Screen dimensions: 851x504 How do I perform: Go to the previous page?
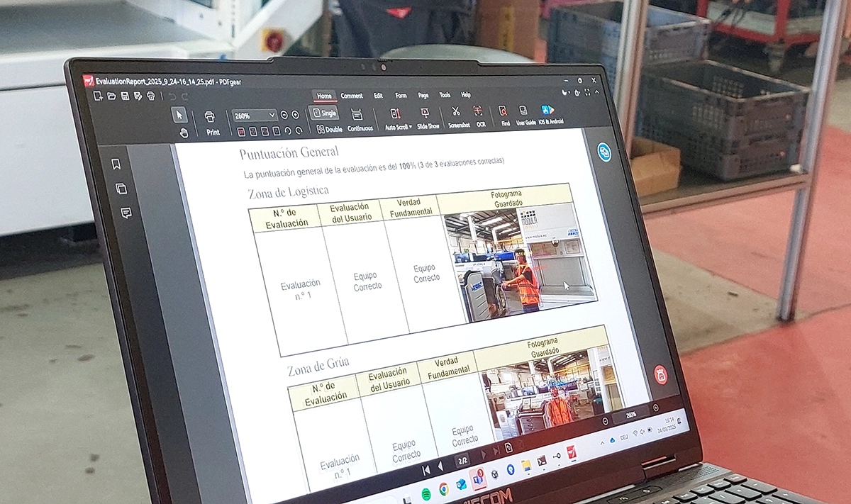tap(440, 466)
